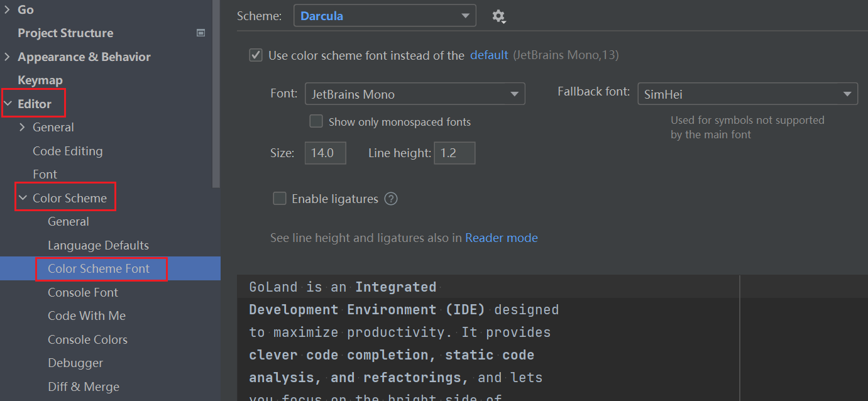The width and height of the screenshot is (868, 401).
Task: Open the Keymap settings page
Action: [x=40, y=79]
